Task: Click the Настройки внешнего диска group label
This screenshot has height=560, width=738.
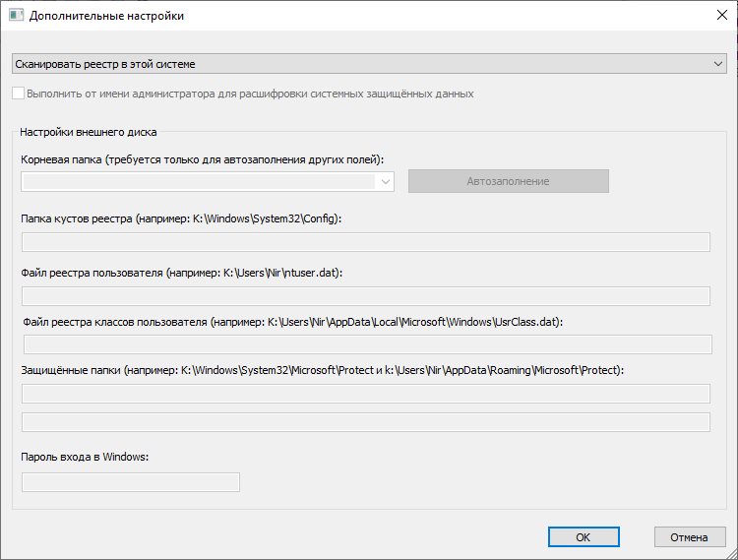Action: point(82,132)
